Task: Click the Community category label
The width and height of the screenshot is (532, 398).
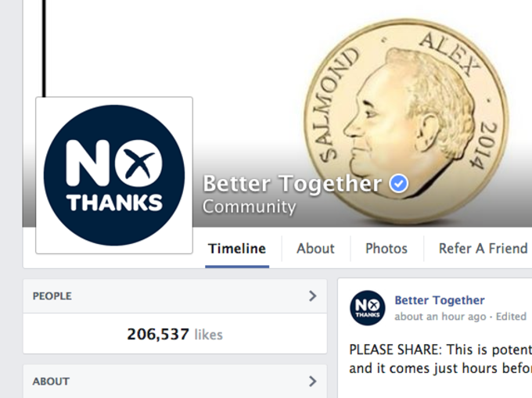Action: pos(249,206)
